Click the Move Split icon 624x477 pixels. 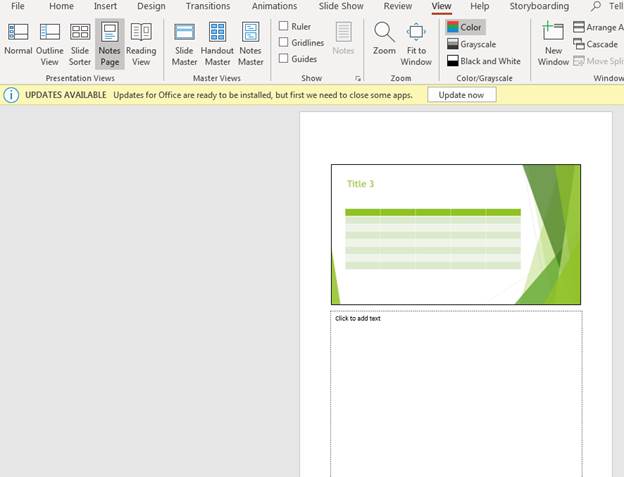(x=579, y=61)
